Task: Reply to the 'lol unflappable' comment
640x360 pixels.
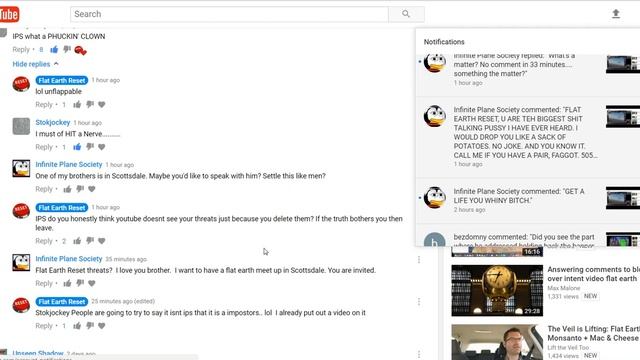Action: 44,104
